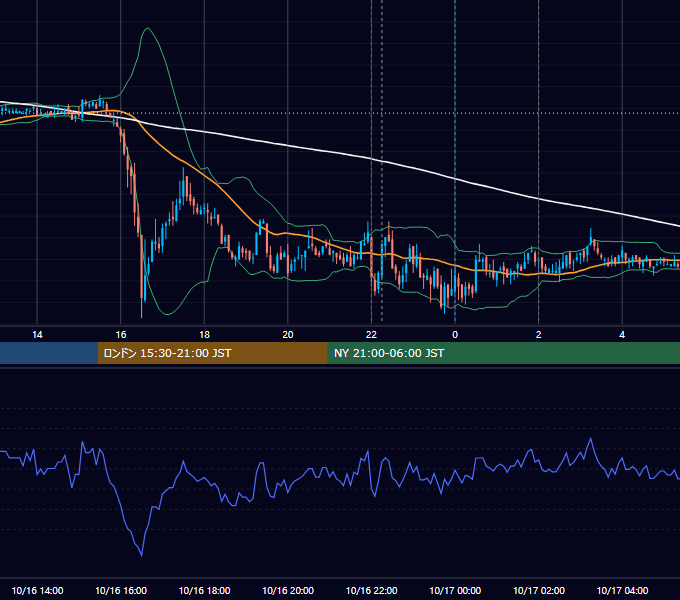Click hour label 2 on the price chart axis

click(539, 335)
